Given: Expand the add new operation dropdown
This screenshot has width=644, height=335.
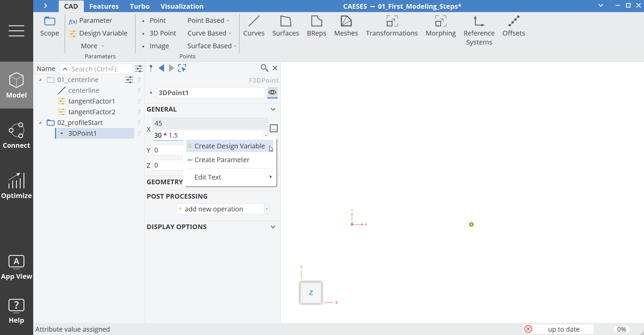Looking at the screenshot, I should click(x=266, y=209).
